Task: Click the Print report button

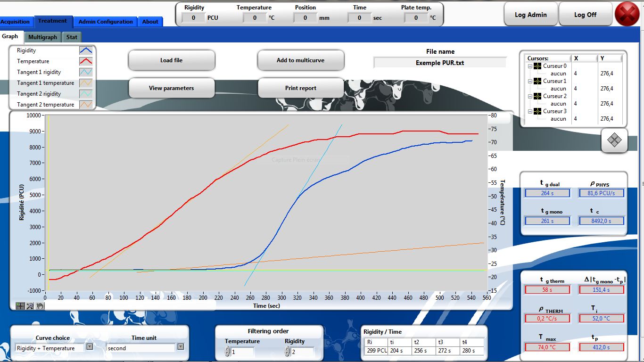Action: pos(301,88)
